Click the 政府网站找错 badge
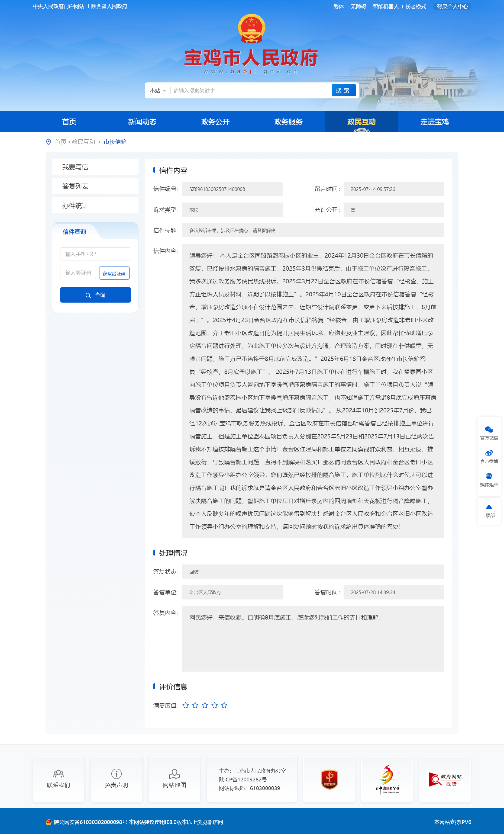The width and height of the screenshot is (504, 834). [x=445, y=779]
